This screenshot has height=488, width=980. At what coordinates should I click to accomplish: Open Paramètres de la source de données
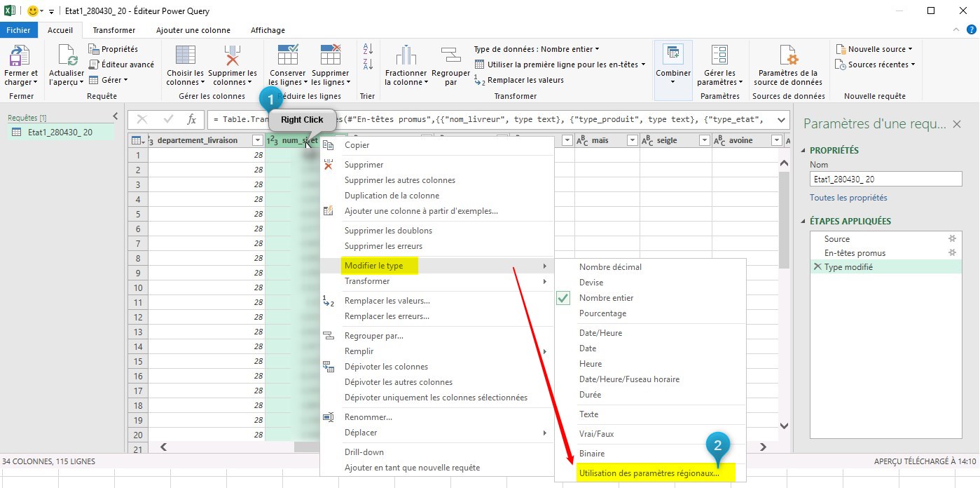click(x=787, y=57)
